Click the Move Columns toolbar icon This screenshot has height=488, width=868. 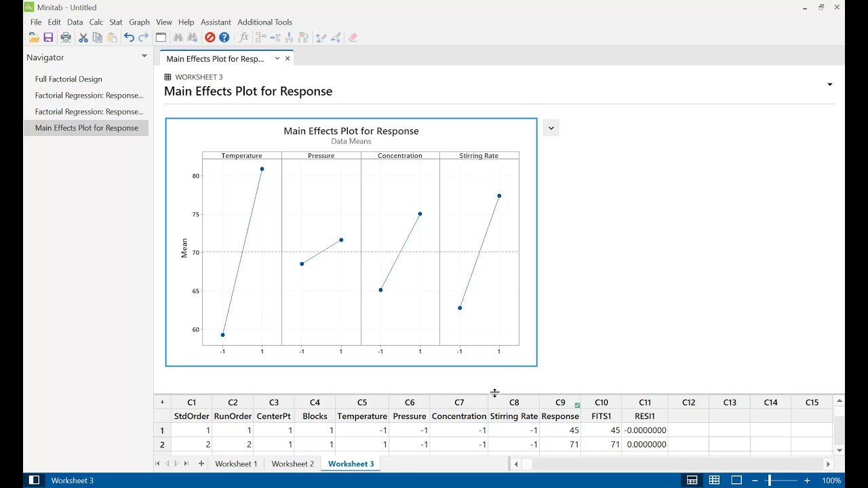click(x=303, y=38)
